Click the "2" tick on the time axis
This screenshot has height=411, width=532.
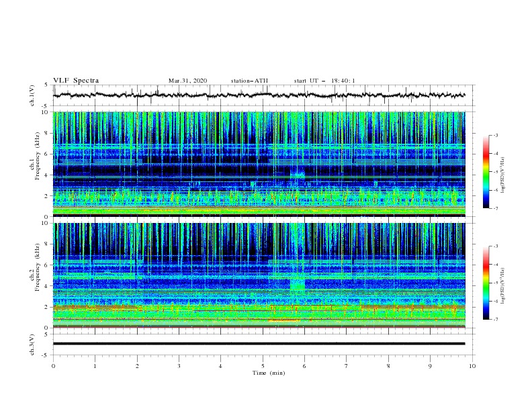tap(137, 366)
